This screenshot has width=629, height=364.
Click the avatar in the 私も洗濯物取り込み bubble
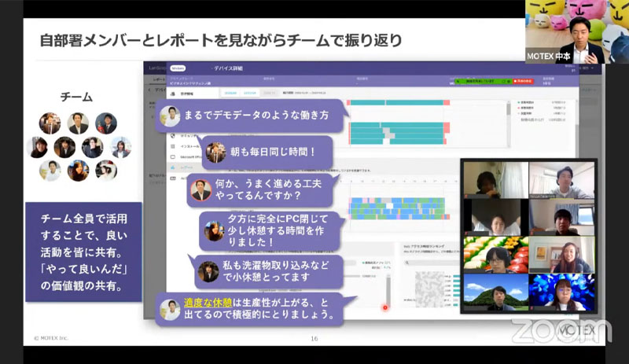[208, 272]
